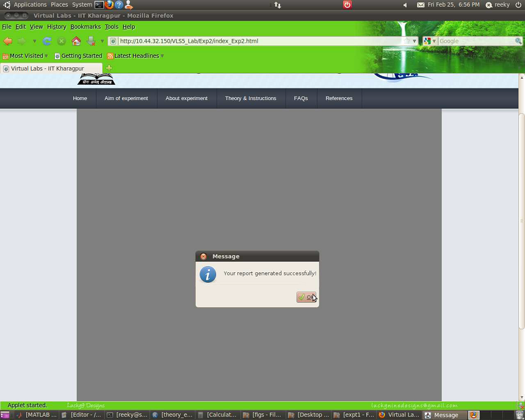Click the help icon in top panel
525x420 pixels.
pos(119,5)
